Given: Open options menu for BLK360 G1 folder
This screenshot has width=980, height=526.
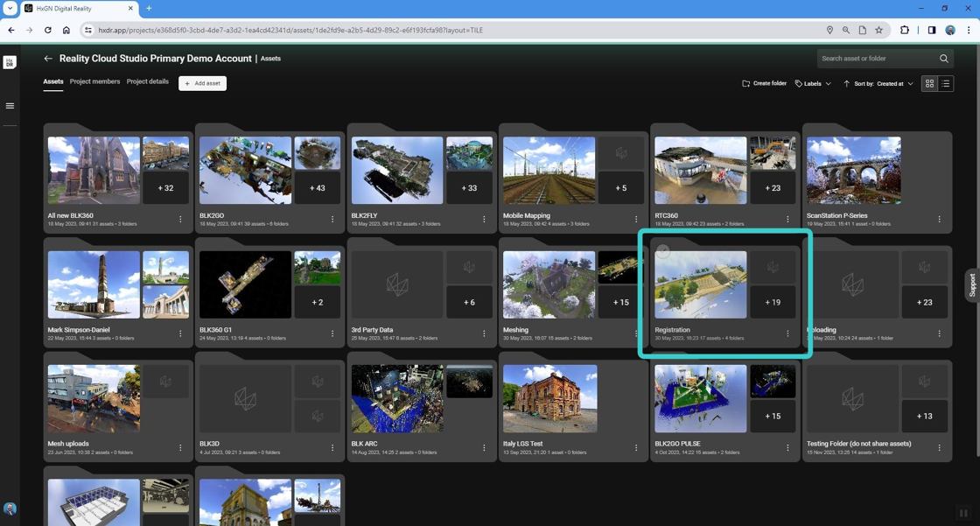Looking at the screenshot, I should point(332,334).
